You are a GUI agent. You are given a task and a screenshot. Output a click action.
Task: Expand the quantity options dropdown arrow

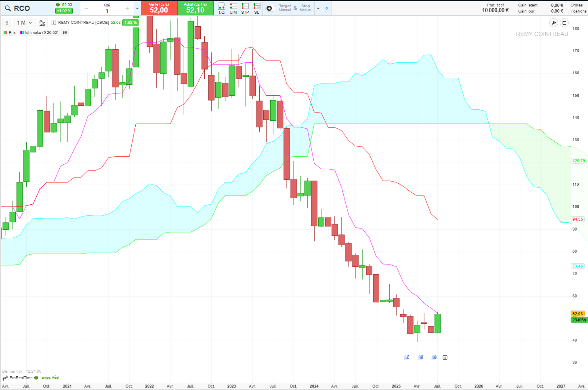click(137, 8)
